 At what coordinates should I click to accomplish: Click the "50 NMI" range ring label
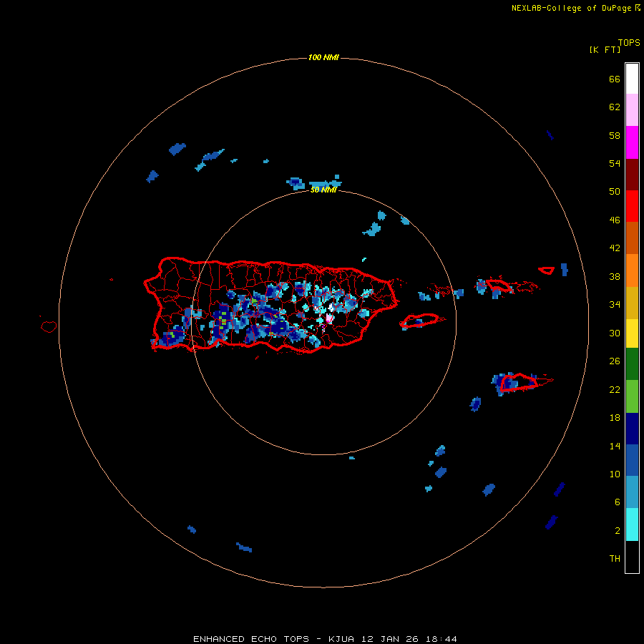tap(323, 190)
